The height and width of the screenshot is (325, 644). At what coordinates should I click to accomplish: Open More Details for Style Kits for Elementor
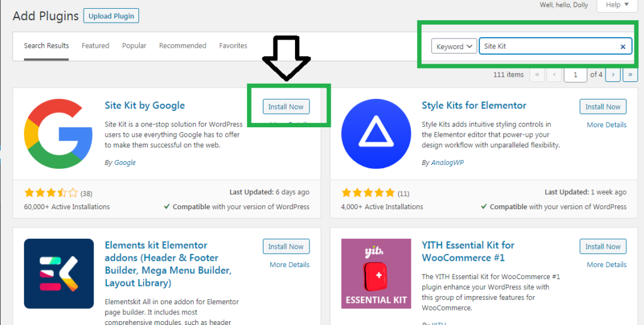click(x=607, y=125)
